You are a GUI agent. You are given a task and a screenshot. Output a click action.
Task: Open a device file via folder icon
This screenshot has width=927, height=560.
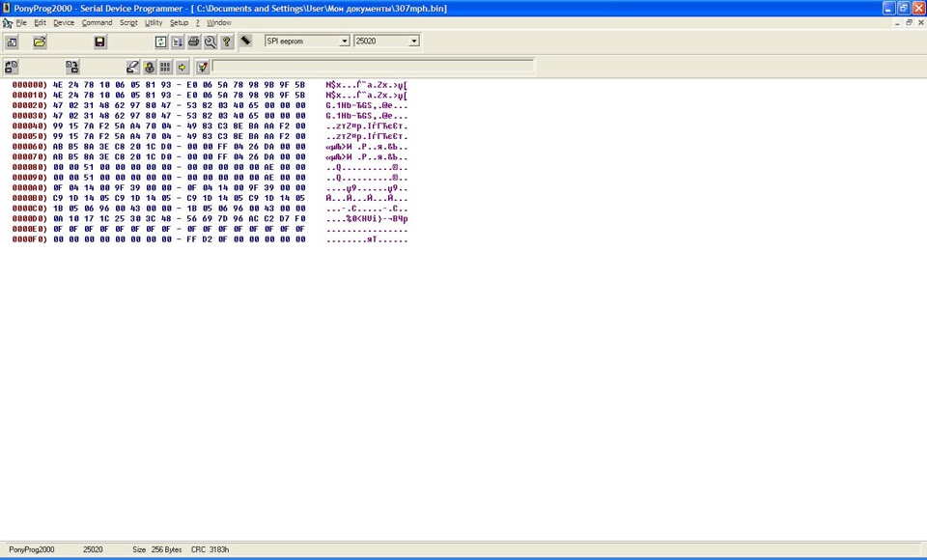point(40,42)
